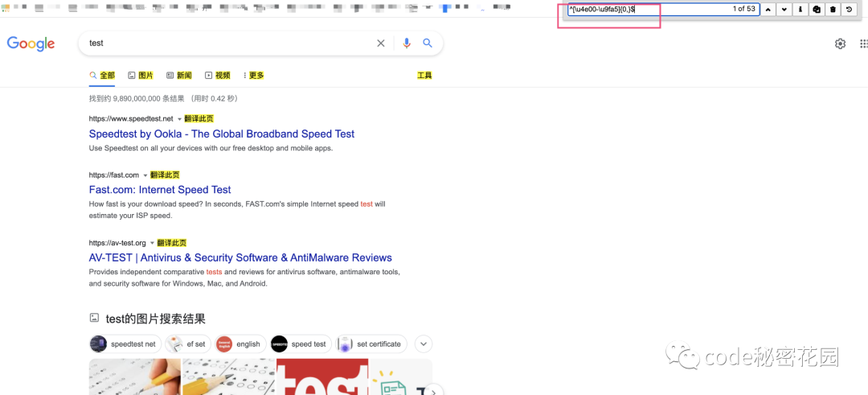Viewport: 868px width, 395px height.
Task: Select the set certificate image chip
Action: [371, 344]
